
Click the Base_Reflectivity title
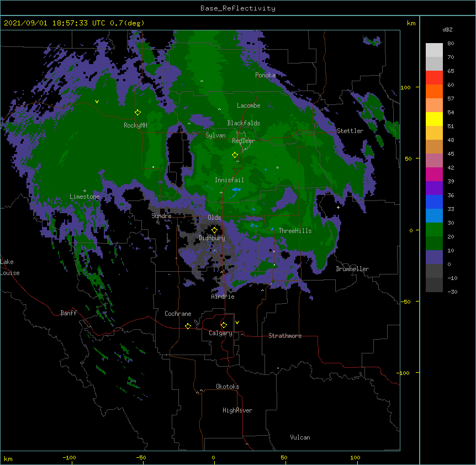coord(238,8)
